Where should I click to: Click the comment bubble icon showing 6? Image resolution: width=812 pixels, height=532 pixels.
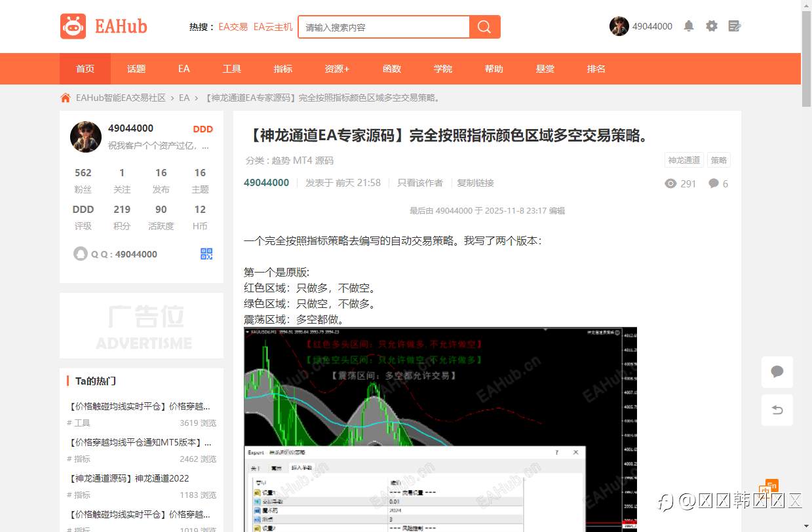(x=714, y=183)
